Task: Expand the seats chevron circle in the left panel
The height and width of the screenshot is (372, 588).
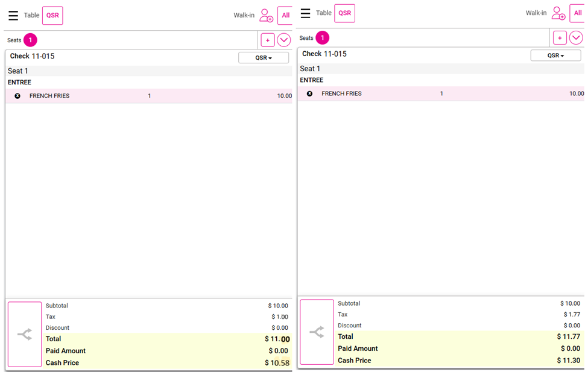Action: click(x=284, y=40)
